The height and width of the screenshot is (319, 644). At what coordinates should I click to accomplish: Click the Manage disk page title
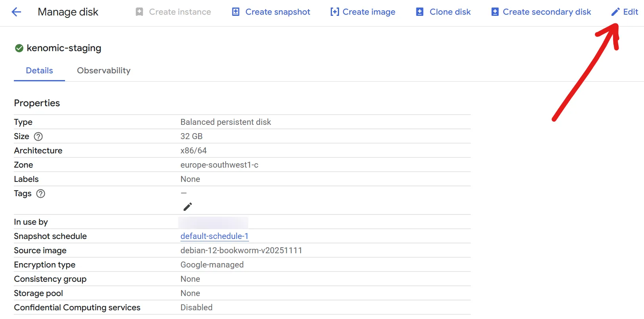[68, 12]
